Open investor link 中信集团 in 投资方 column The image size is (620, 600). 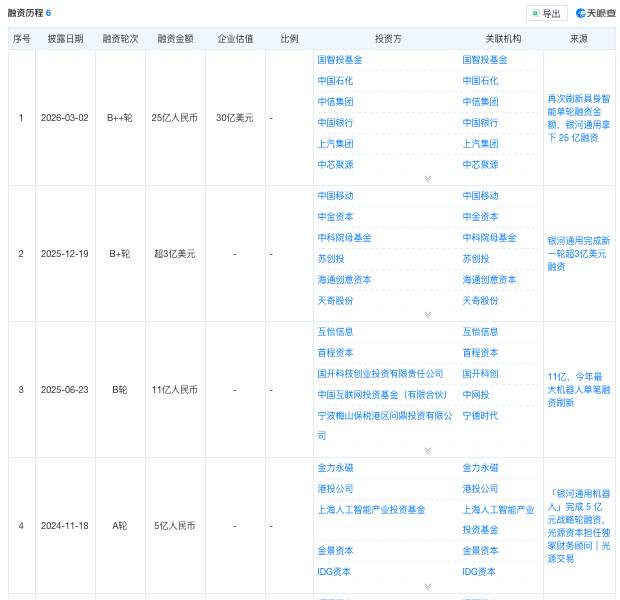[335, 102]
